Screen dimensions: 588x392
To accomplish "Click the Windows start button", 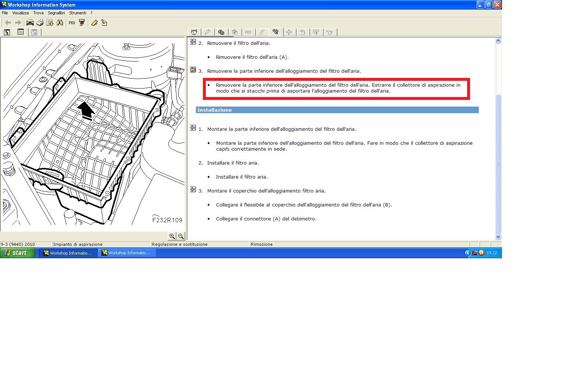I will 17,253.
